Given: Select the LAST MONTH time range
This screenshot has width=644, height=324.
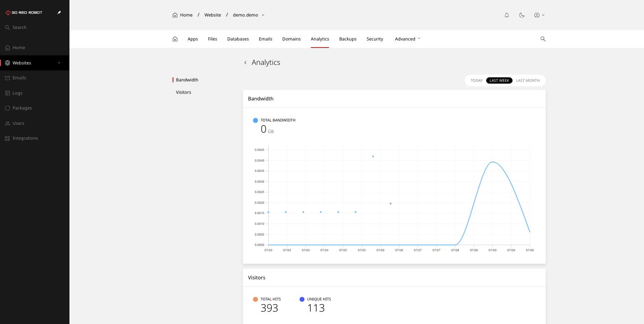Looking at the screenshot, I should pyautogui.click(x=528, y=81).
